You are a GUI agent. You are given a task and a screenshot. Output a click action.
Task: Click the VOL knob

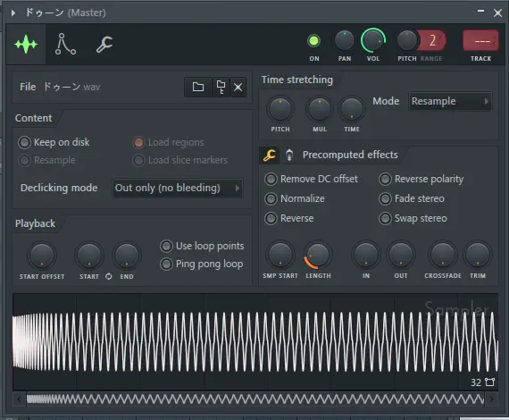pyautogui.click(x=373, y=40)
